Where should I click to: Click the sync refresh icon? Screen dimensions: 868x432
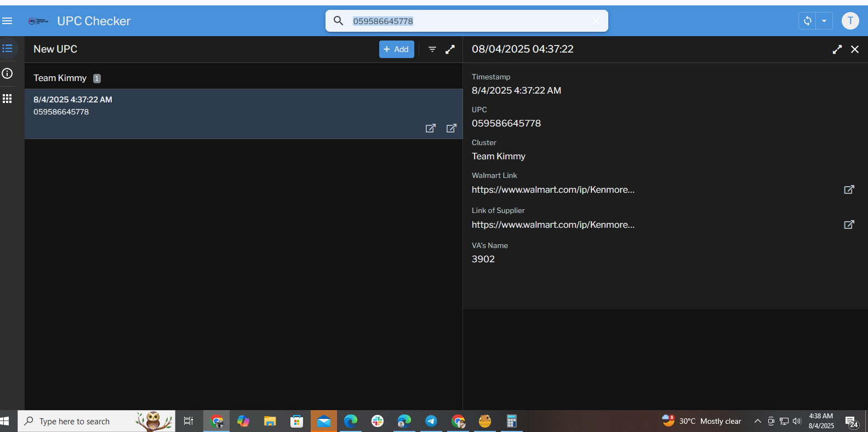tap(807, 21)
